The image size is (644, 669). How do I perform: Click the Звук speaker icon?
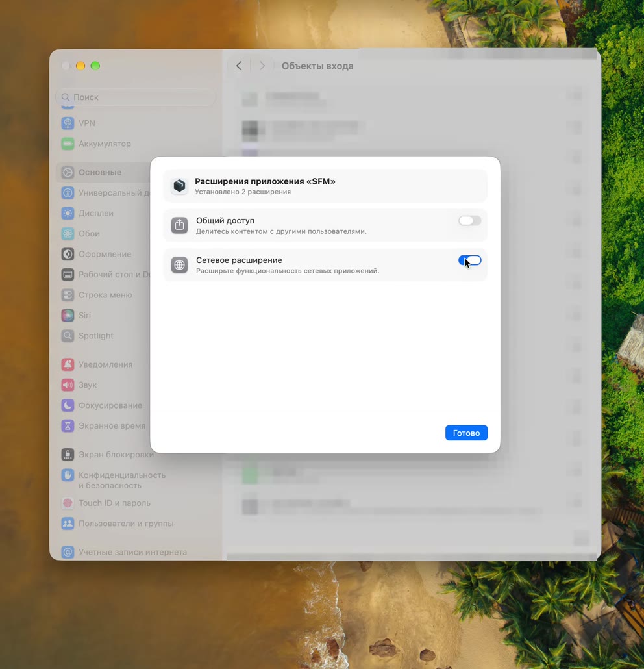[68, 385]
